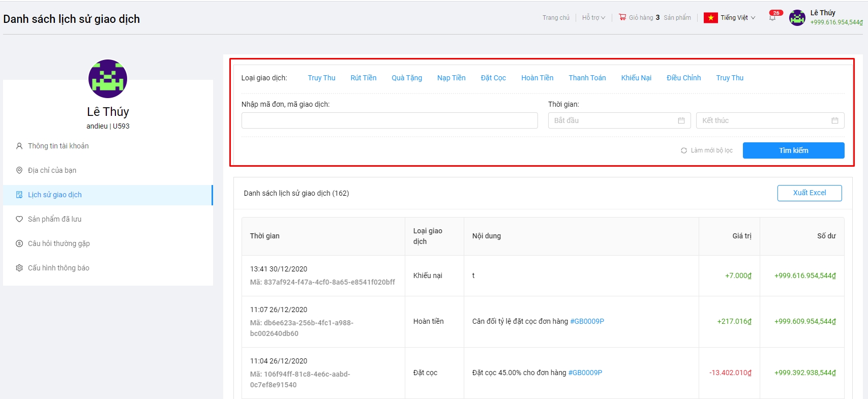
Task: Filter by Nạp Tiền transaction type
Action: coord(451,78)
